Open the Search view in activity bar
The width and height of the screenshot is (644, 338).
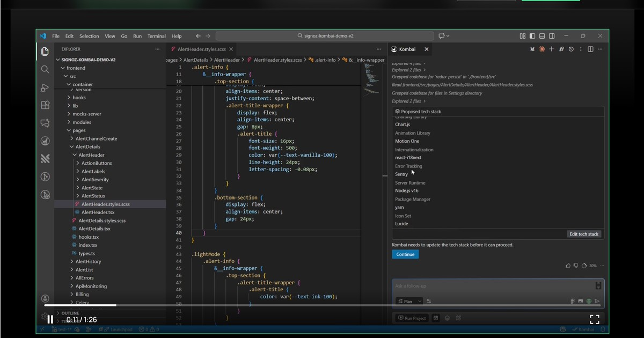point(45,69)
